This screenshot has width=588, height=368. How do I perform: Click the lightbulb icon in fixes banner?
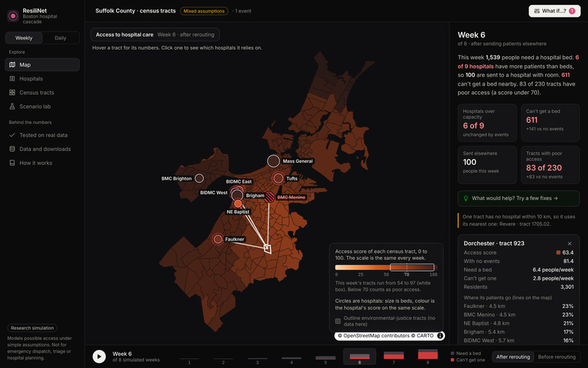pyautogui.click(x=465, y=199)
